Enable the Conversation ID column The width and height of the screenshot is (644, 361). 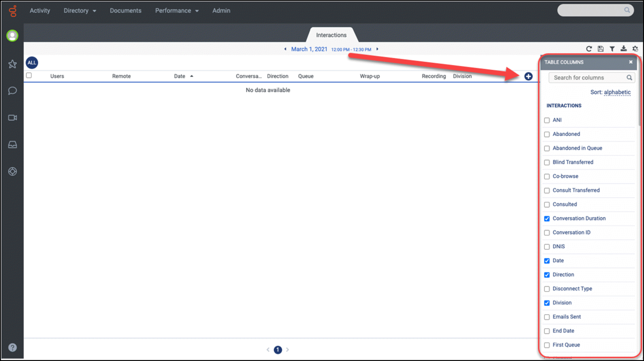[x=547, y=233]
